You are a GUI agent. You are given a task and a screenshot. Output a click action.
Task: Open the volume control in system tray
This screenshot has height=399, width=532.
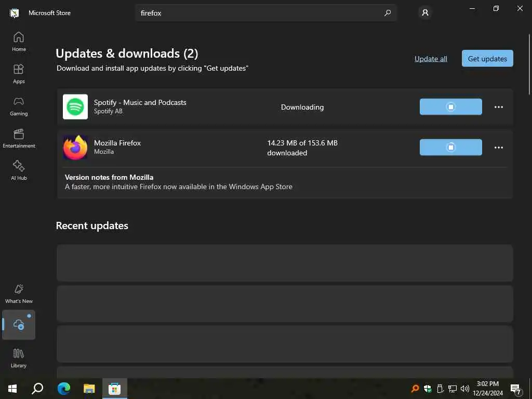click(x=465, y=389)
